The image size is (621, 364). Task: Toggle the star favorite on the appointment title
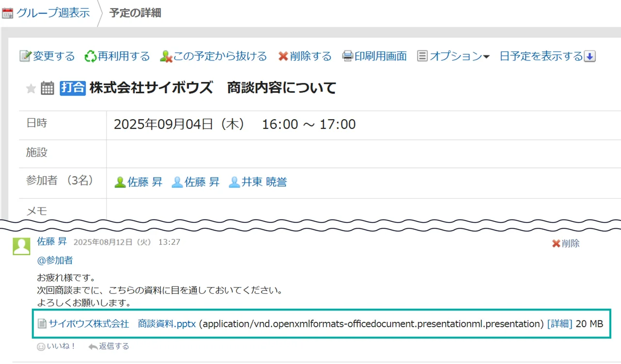(x=31, y=88)
